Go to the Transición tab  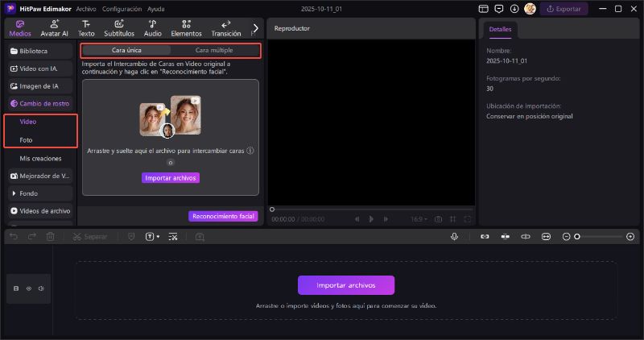pyautogui.click(x=226, y=28)
